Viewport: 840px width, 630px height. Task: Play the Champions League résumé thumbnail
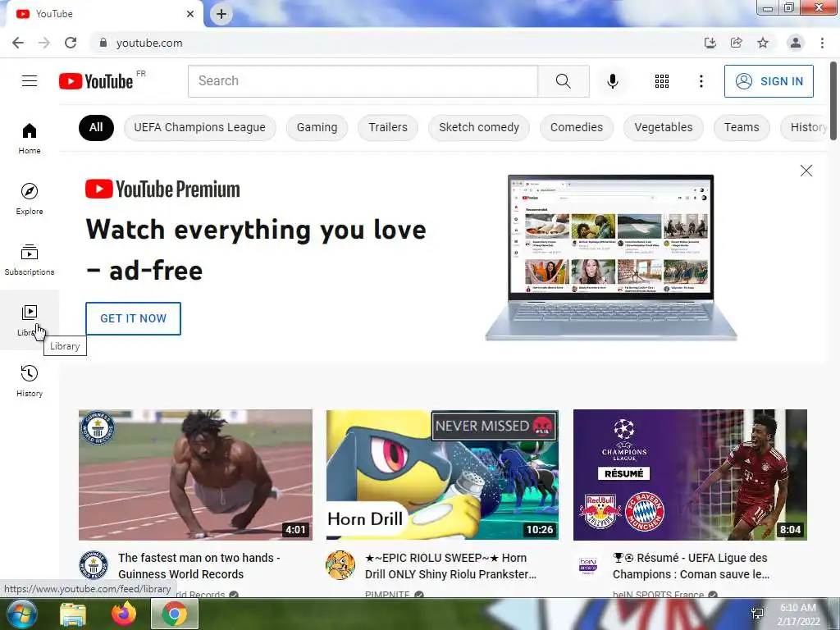click(x=690, y=475)
